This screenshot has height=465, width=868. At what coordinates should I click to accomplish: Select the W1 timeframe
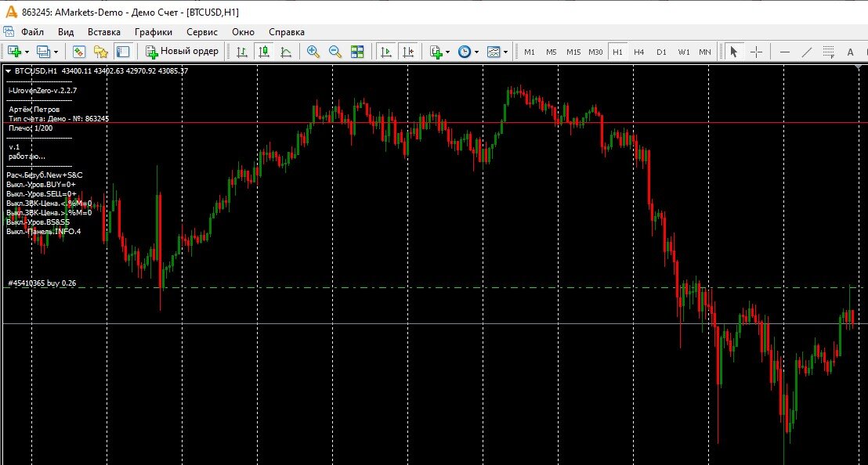tap(684, 52)
